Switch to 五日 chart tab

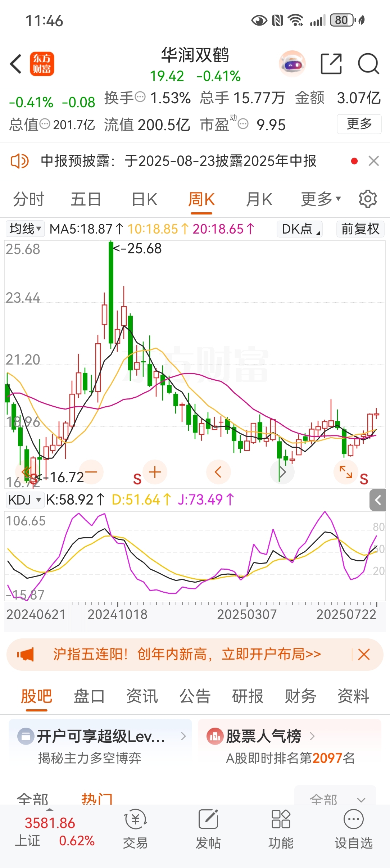[86, 199]
